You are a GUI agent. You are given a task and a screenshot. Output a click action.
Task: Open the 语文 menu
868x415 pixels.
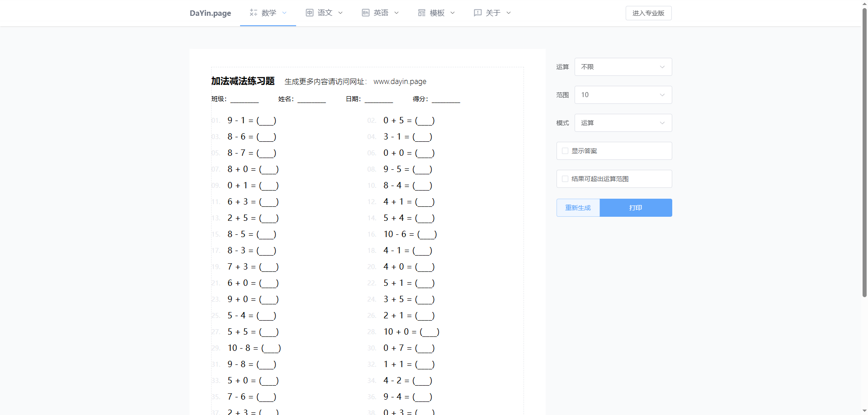(x=325, y=13)
